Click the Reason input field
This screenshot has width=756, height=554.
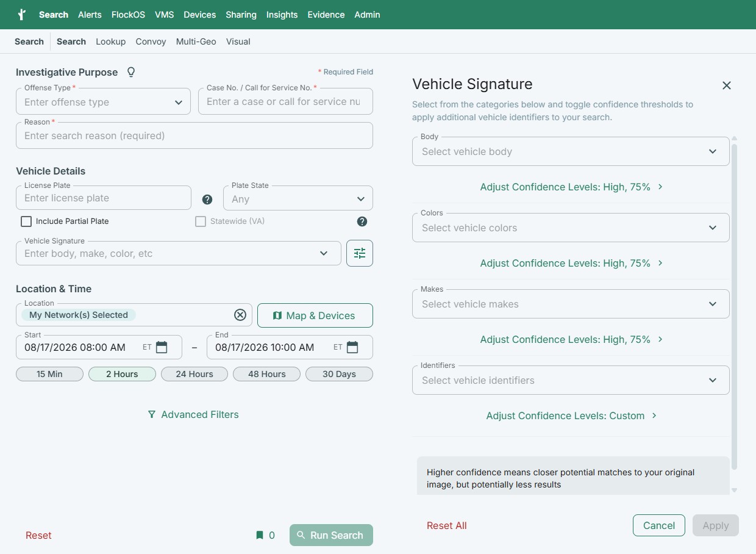coord(194,135)
